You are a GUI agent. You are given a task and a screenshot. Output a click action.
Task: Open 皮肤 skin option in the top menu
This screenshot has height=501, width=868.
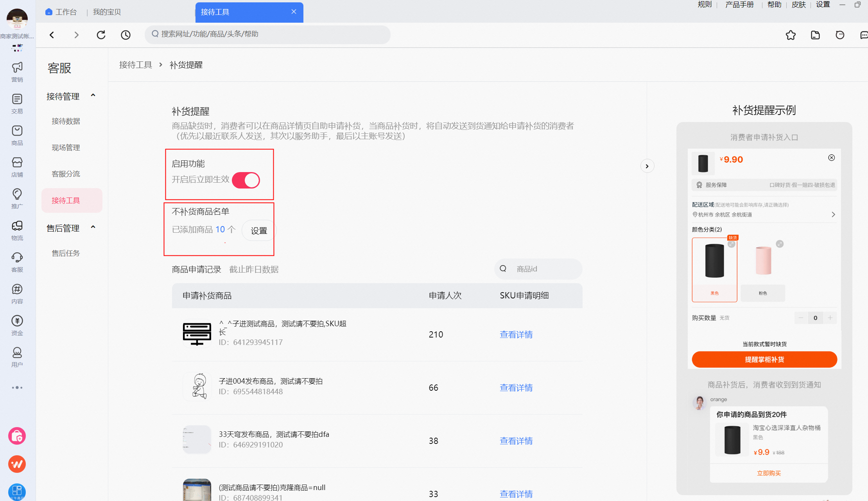(x=799, y=4)
